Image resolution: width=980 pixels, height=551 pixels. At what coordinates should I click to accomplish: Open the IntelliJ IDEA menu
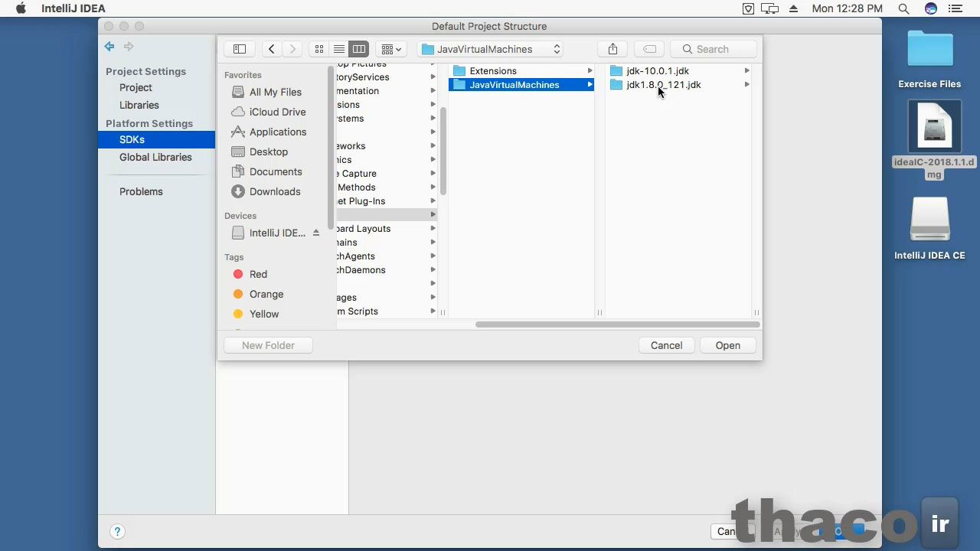[73, 8]
